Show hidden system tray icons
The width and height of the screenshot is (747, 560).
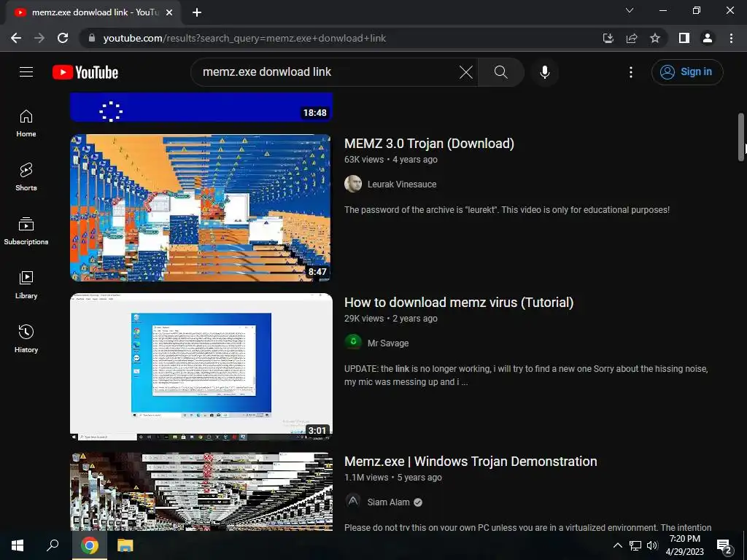point(617,545)
